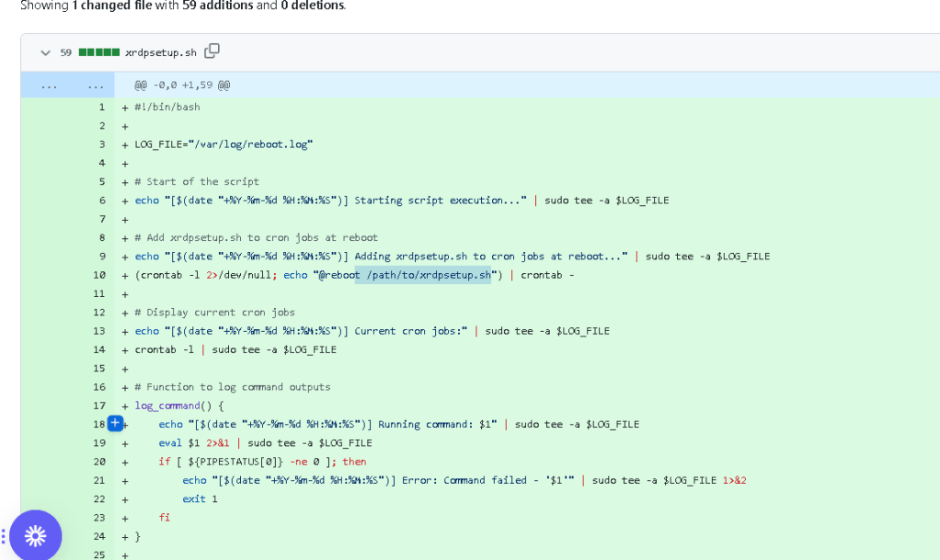
Task: Click the '#!/bin/bash' shebang text
Action: point(167,108)
